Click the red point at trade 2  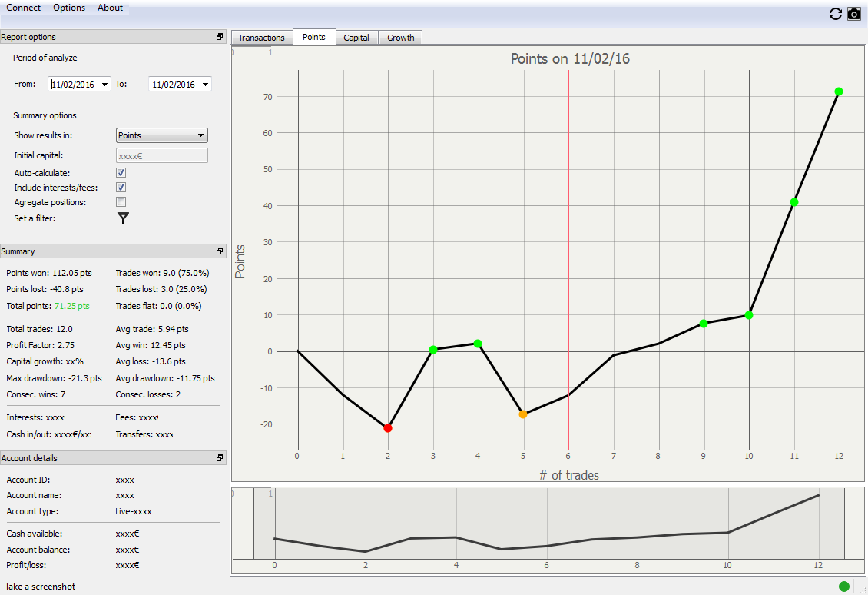(x=387, y=427)
